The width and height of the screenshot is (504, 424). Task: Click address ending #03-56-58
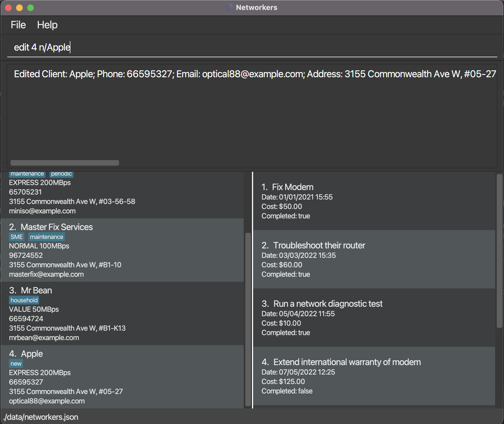point(72,201)
